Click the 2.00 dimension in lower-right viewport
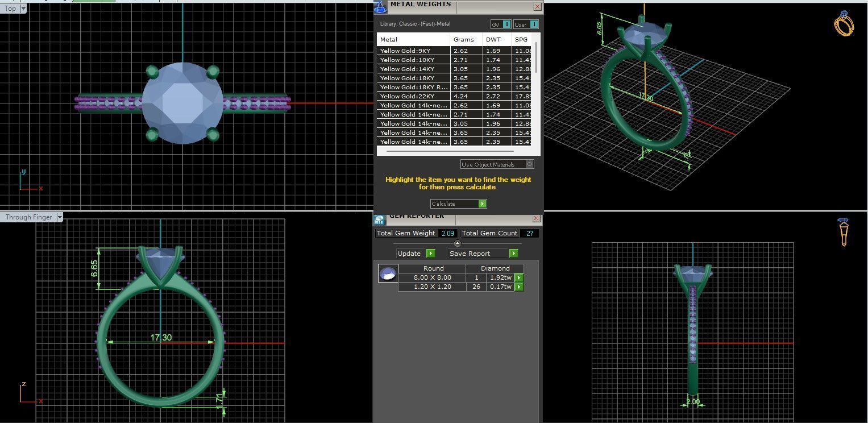 coord(693,402)
